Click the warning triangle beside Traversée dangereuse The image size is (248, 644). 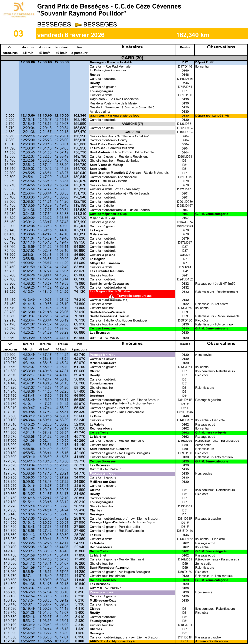[112, 296]
